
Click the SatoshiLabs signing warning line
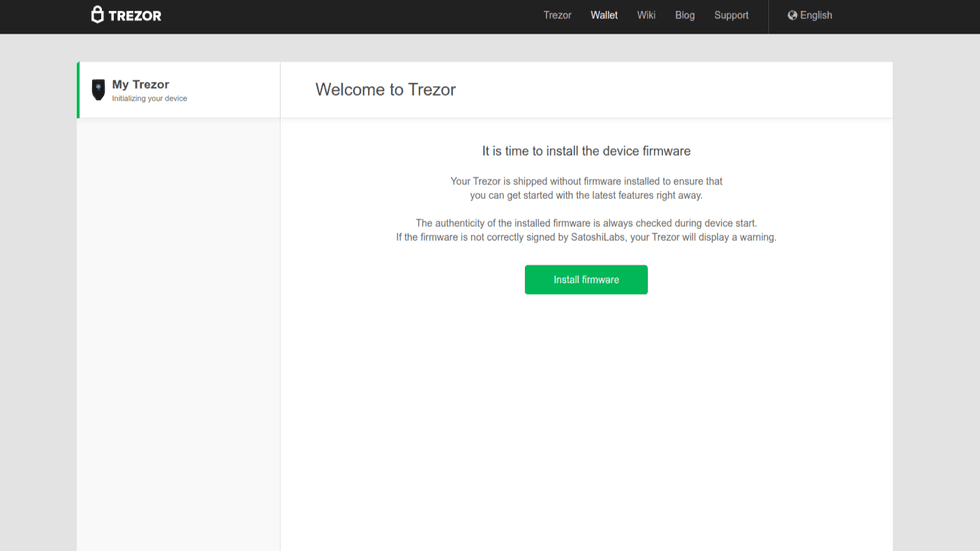(x=586, y=238)
